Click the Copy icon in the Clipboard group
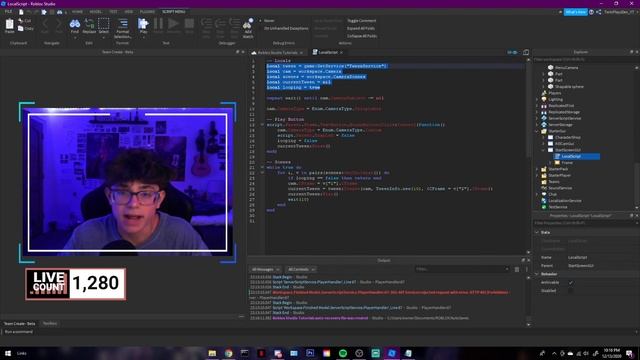Image resolution: width=640 pixels, height=360 pixels. tap(20, 28)
